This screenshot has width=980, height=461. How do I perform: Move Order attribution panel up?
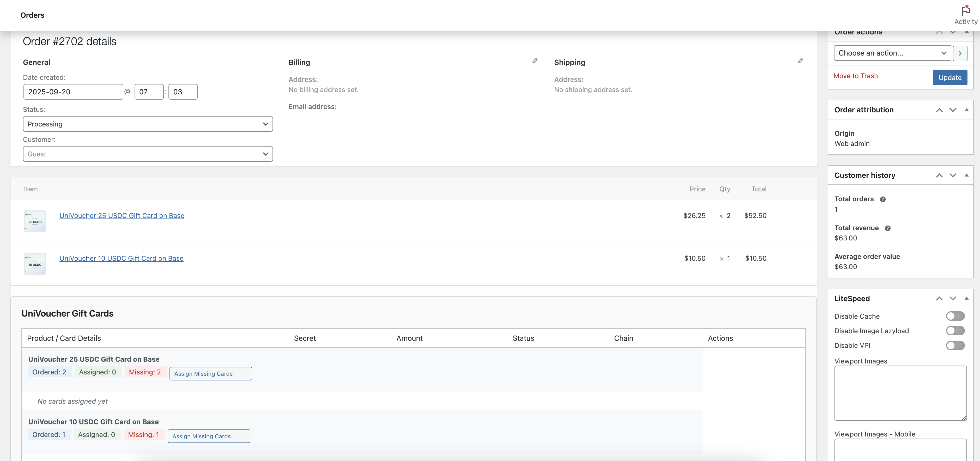point(939,110)
